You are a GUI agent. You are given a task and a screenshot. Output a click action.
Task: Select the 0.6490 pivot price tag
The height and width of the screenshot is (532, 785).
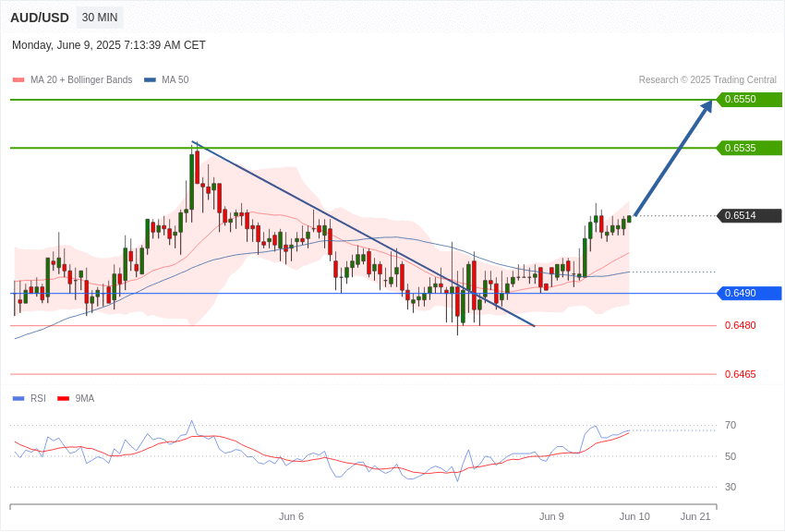(x=750, y=293)
